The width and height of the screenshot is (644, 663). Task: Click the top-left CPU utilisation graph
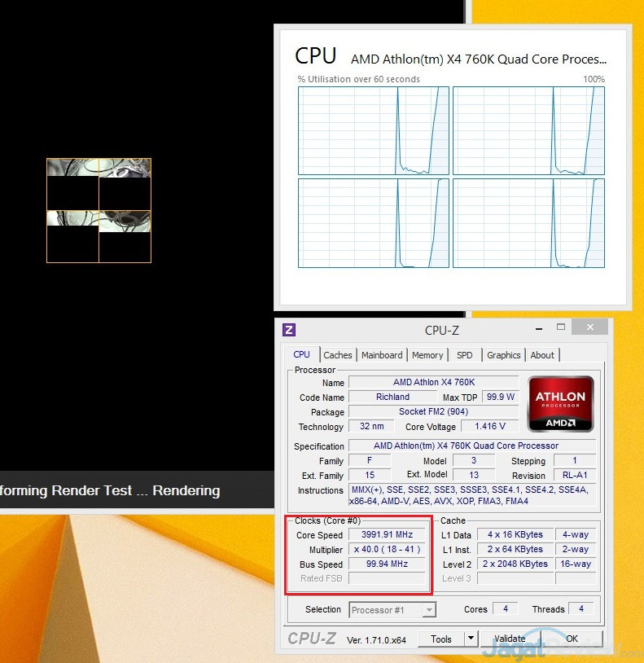point(373,131)
